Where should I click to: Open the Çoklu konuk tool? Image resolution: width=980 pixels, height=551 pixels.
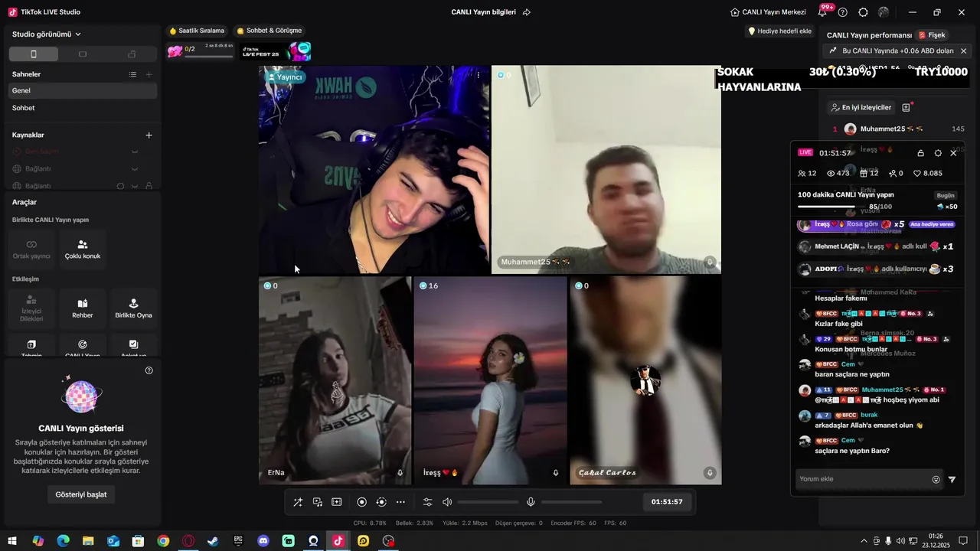click(x=83, y=249)
